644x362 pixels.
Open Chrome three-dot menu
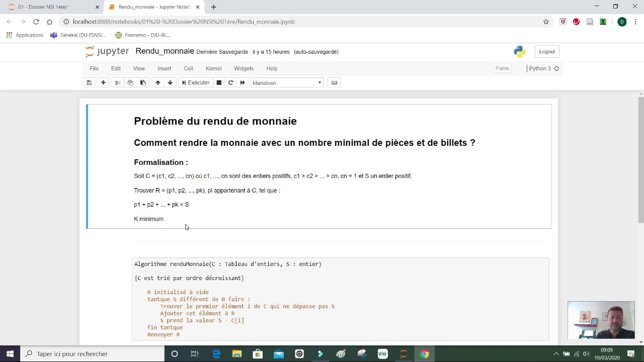pos(635,22)
